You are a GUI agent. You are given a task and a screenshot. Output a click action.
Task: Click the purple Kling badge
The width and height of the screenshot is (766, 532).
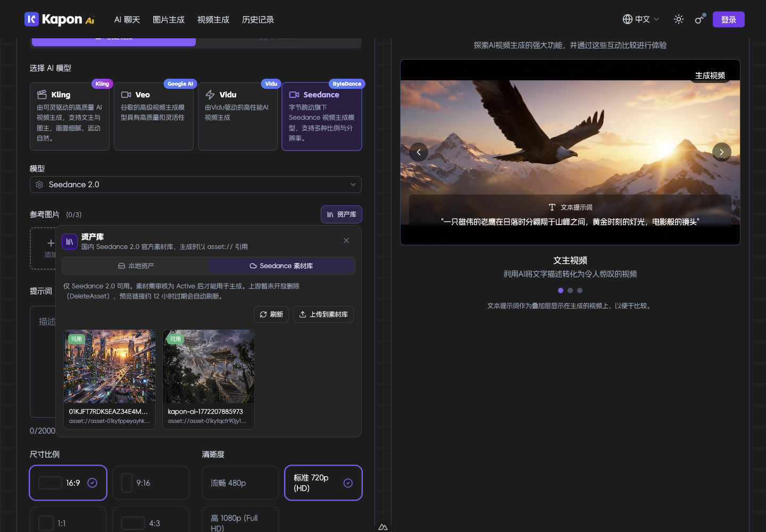102,84
